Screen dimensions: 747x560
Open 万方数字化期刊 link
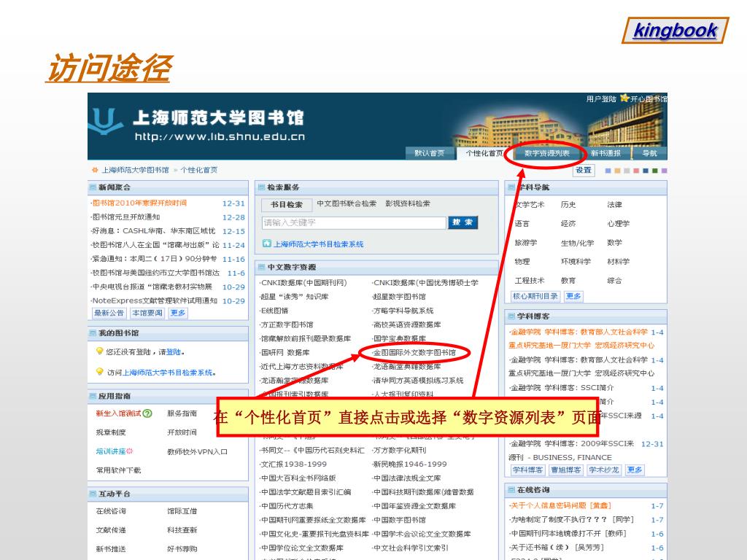(x=399, y=450)
